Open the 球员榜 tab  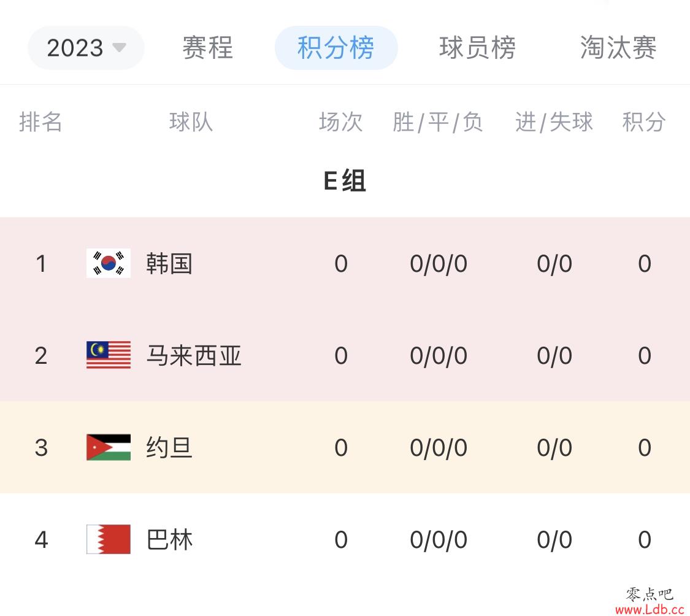pyautogui.click(x=477, y=48)
